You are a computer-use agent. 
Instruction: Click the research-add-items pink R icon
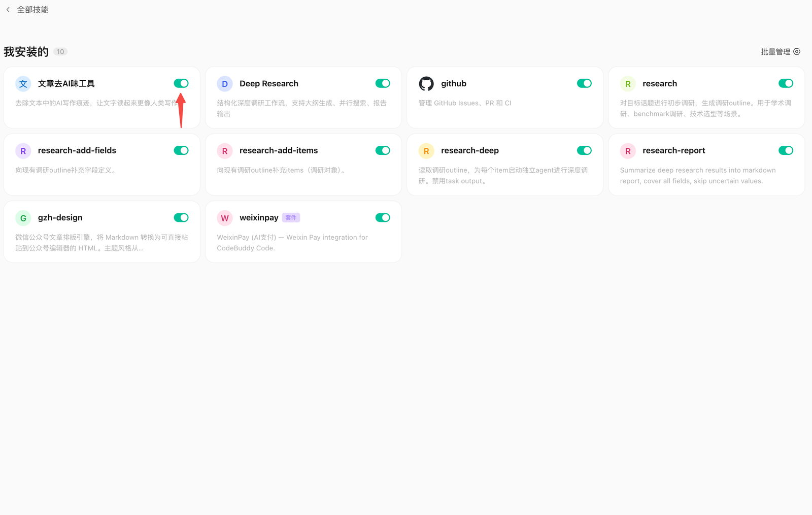click(225, 151)
